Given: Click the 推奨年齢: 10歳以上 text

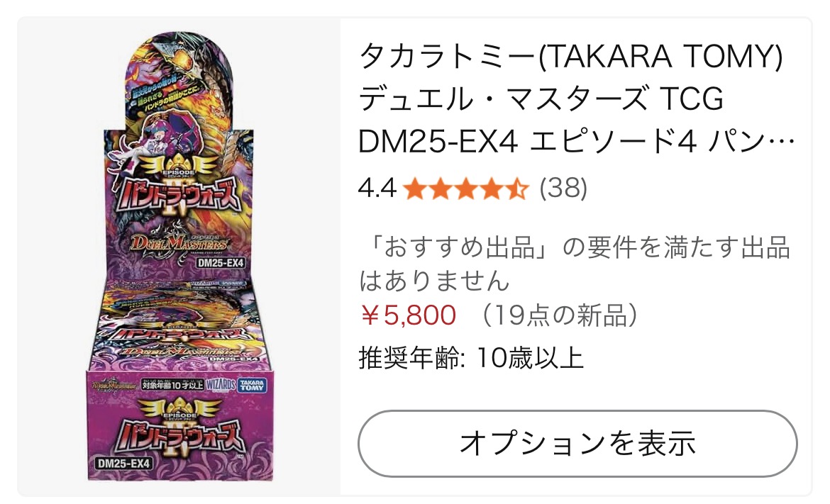Looking at the screenshot, I should (x=471, y=358).
